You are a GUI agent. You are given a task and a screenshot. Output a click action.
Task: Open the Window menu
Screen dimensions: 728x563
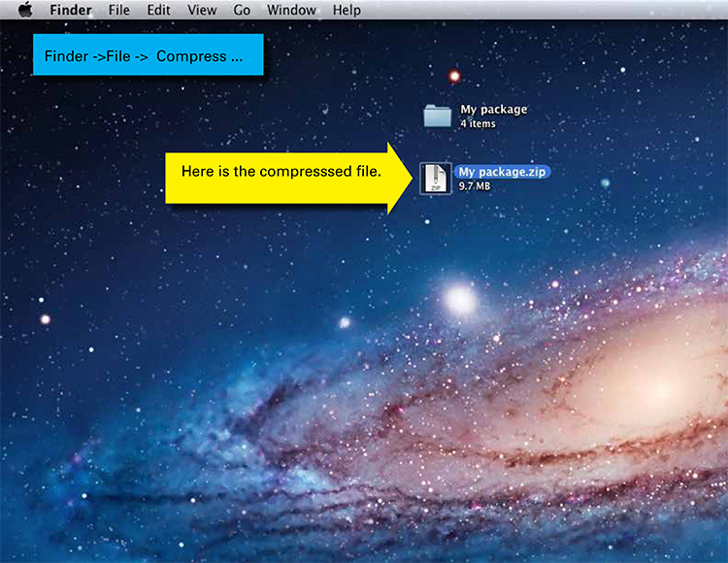(291, 10)
